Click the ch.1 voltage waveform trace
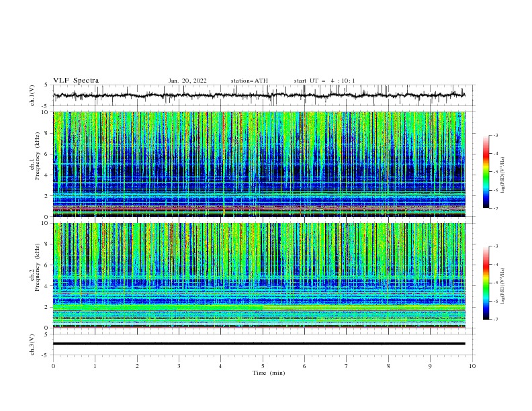The height and width of the screenshot is (411, 532). tap(259, 95)
